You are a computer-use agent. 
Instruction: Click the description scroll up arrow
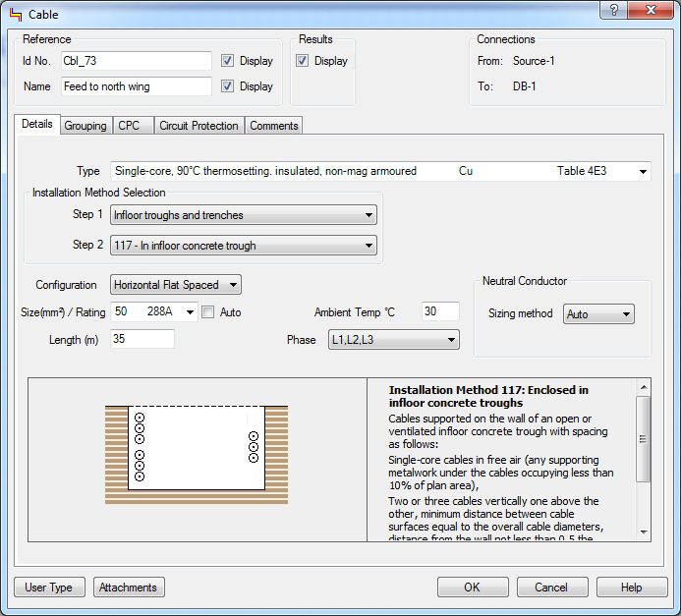(644, 387)
